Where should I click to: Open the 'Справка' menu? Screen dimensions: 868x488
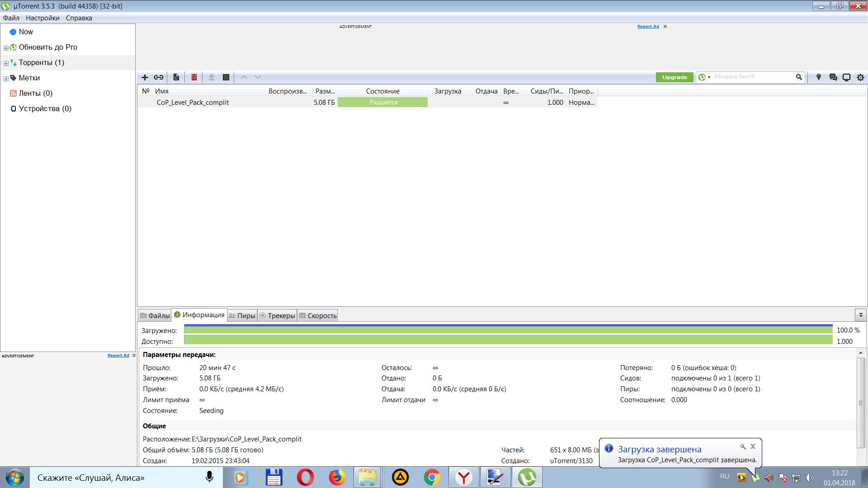pyautogui.click(x=79, y=18)
